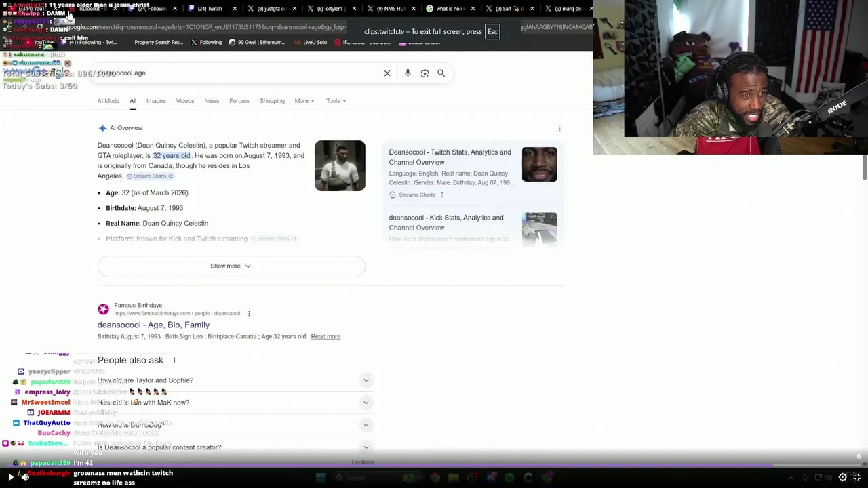Expand the More search filters dropdown
Image resolution: width=868 pixels, height=488 pixels.
[x=304, y=101]
